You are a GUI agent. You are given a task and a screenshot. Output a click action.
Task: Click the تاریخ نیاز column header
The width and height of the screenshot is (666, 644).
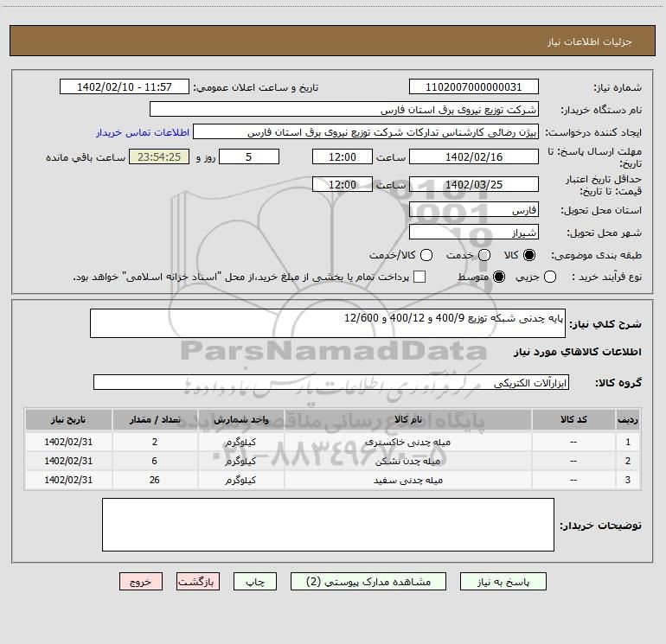[x=68, y=419]
